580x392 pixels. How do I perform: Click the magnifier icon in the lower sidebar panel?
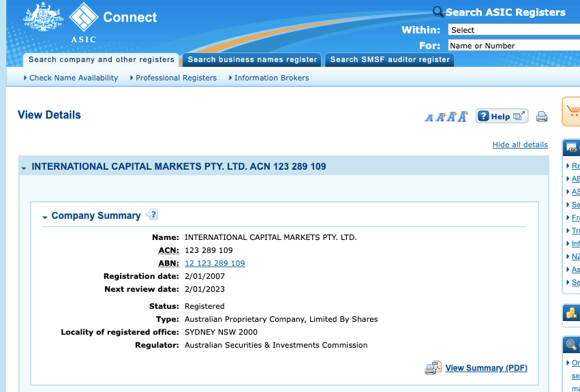[x=572, y=345]
